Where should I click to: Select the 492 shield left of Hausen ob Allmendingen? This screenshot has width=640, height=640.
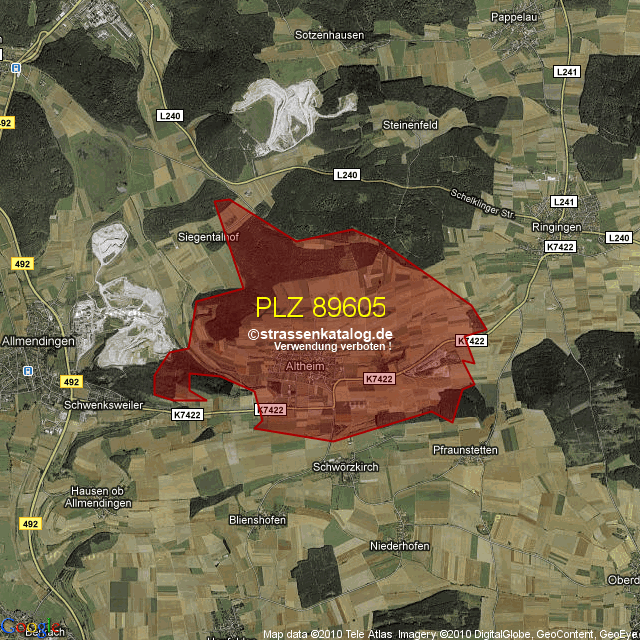pos(29,523)
